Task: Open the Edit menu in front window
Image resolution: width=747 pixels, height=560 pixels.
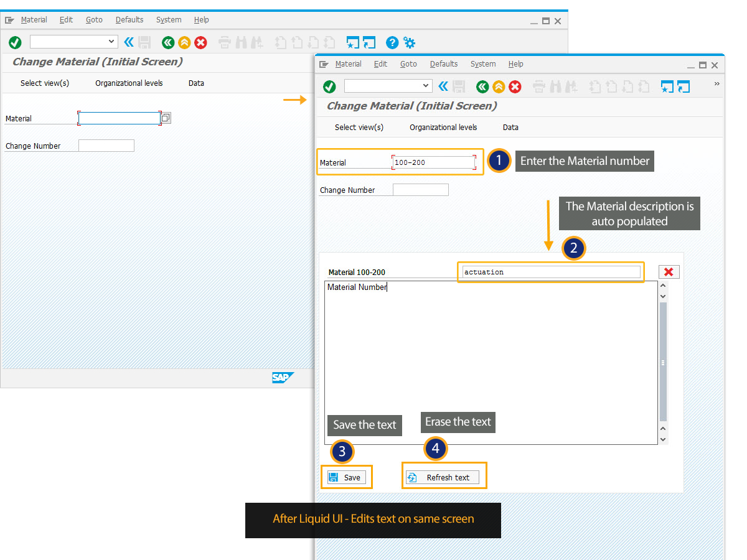Action: point(380,64)
